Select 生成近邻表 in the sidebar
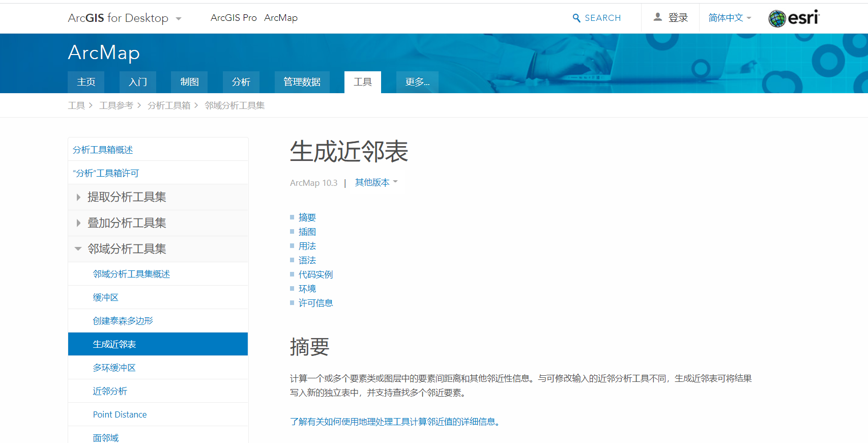Image resolution: width=868 pixels, height=443 pixels. [x=158, y=344]
